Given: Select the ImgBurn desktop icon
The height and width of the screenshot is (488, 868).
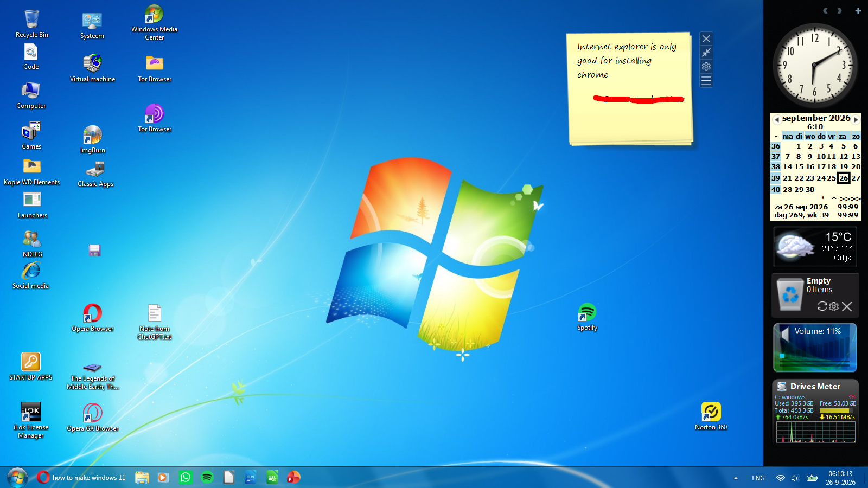Looking at the screenshot, I should (93, 139).
